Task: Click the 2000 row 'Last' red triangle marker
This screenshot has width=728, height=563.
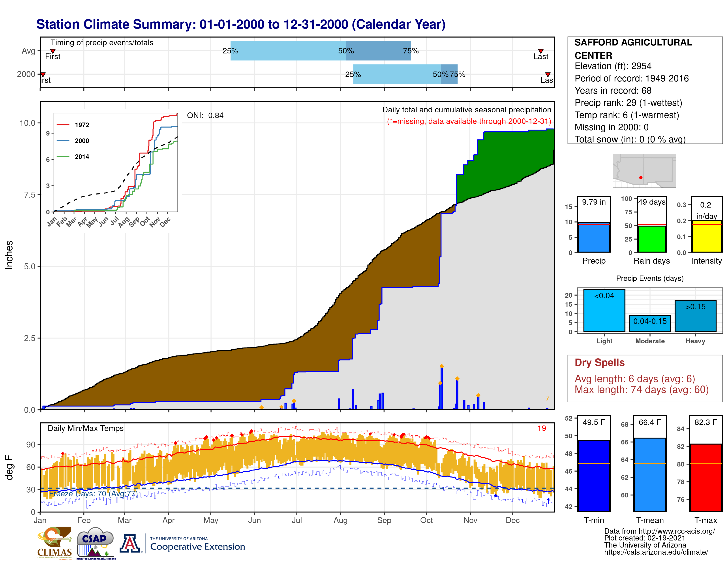Action: pos(548,74)
